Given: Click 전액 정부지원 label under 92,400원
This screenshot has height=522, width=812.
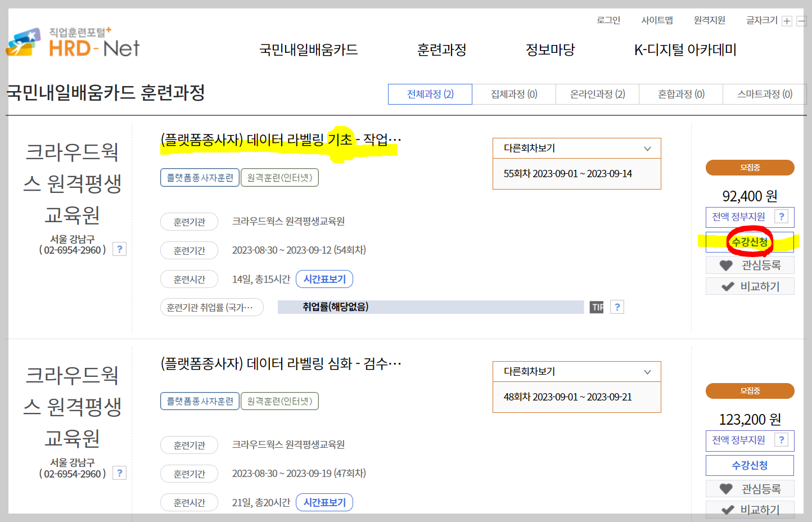Looking at the screenshot, I should click(738, 217).
